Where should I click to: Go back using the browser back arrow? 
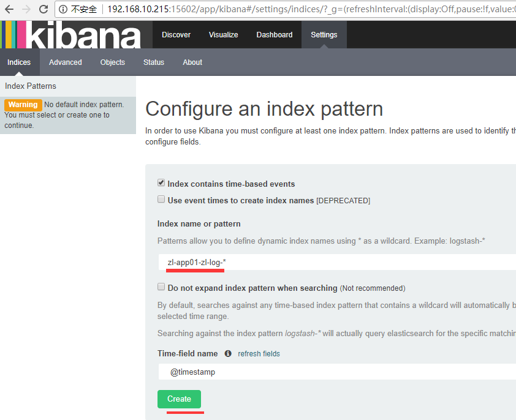pyautogui.click(x=9, y=9)
